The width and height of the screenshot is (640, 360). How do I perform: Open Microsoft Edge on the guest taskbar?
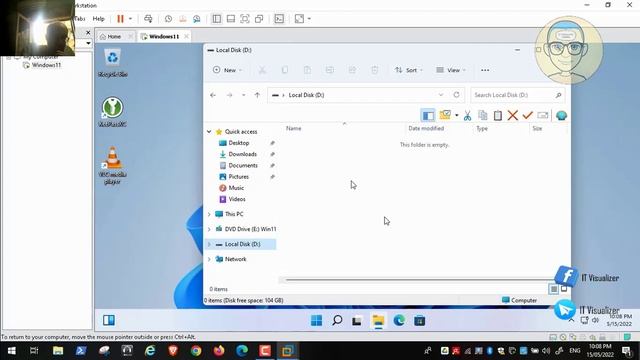coord(399,320)
